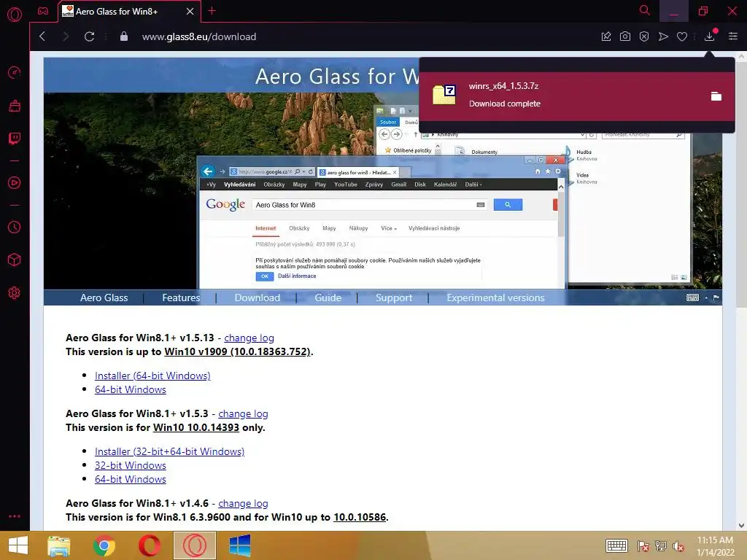Open the ad blocker shield icon
The height and width of the screenshot is (560, 747).
coord(644,36)
